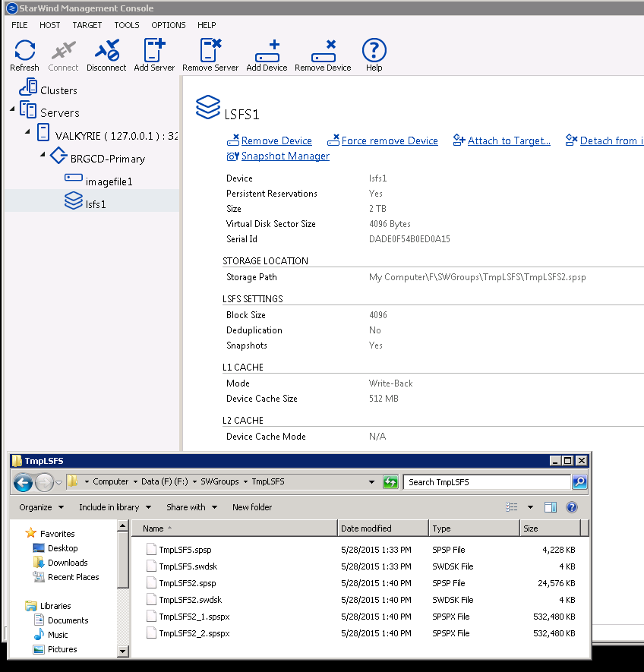Open the HOST menu
This screenshot has width=644, height=672.
coord(49,25)
